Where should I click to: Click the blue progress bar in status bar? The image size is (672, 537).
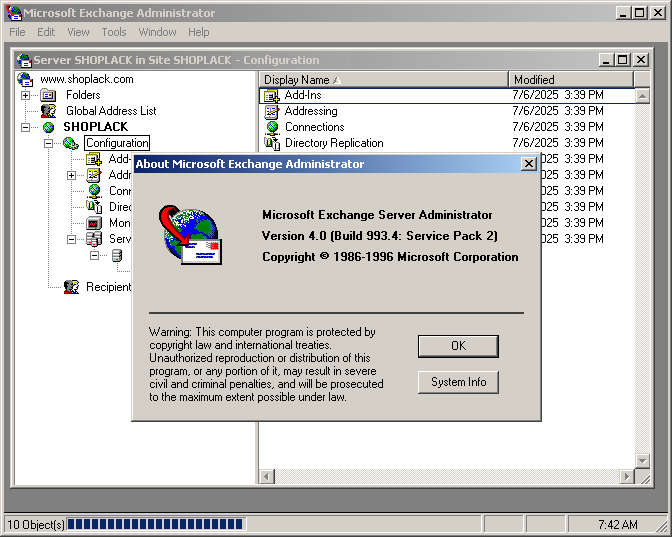[x=155, y=524]
